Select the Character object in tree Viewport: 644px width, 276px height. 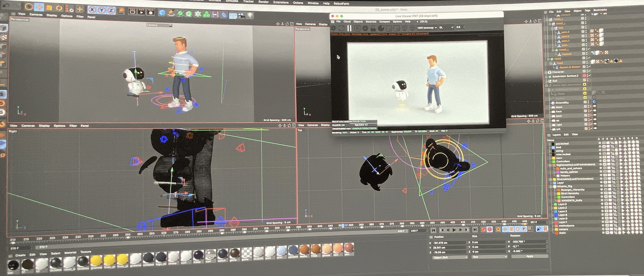[558, 72]
